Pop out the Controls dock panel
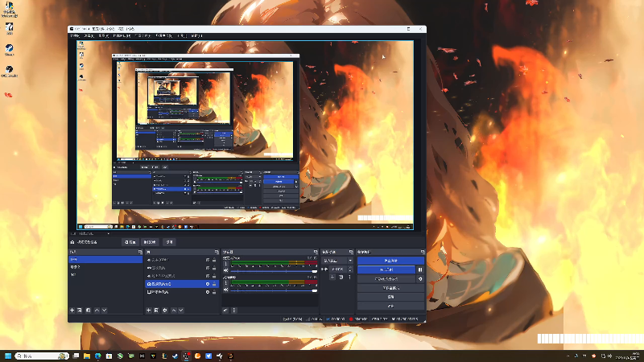The height and width of the screenshot is (362, 644). click(x=422, y=252)
